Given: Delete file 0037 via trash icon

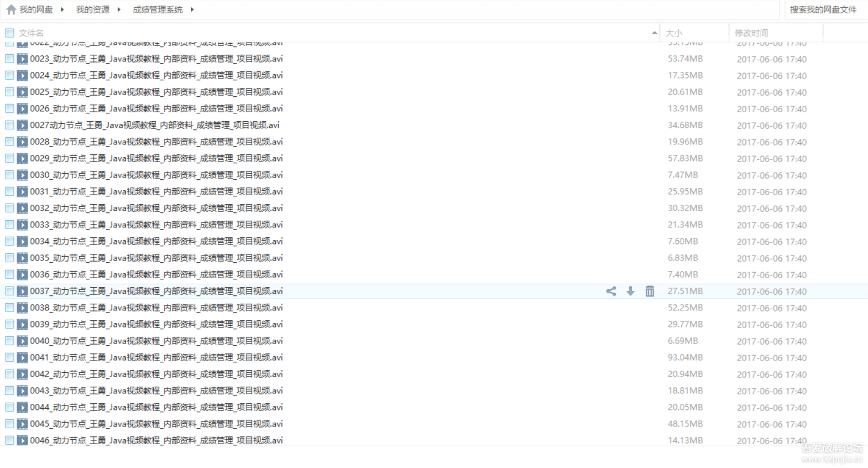Looking at the screenshot, I should tap(650, 291).
